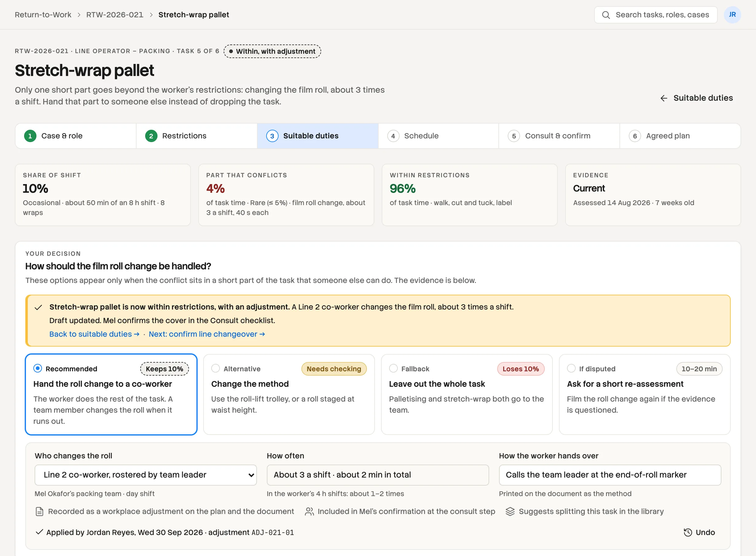Go to step 5 Consult & confirm
The image size is (756, 556).
[559, 136]
